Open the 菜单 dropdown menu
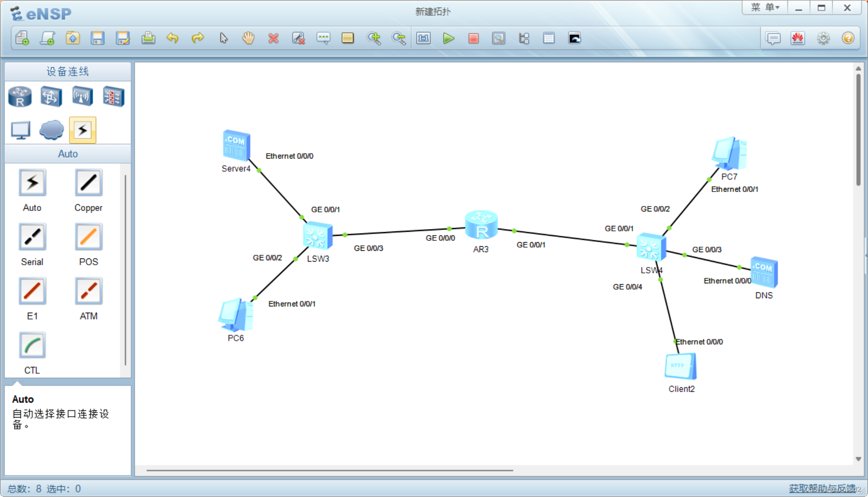Viewport: 868px width, 497px height. coord(765,8)
